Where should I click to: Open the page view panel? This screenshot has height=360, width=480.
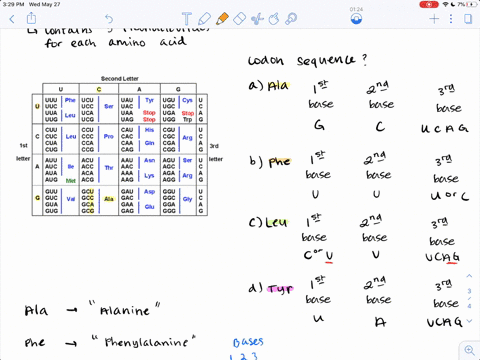468,19
